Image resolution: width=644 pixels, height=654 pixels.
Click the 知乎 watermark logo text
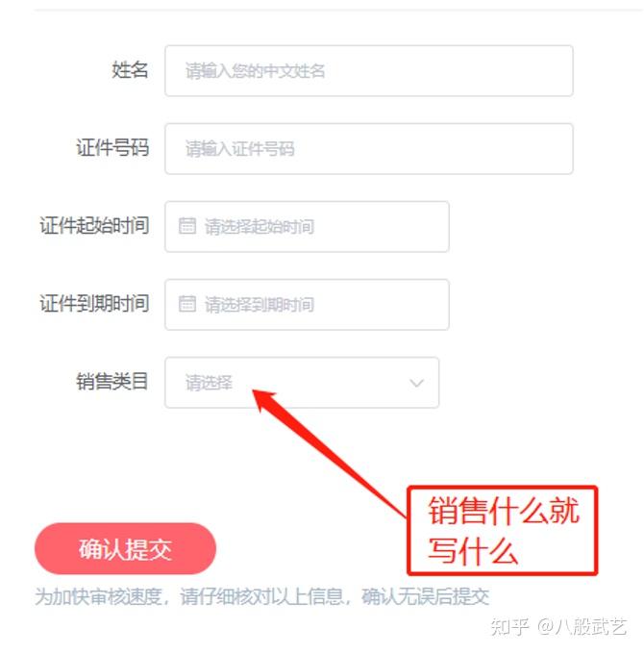509,627
